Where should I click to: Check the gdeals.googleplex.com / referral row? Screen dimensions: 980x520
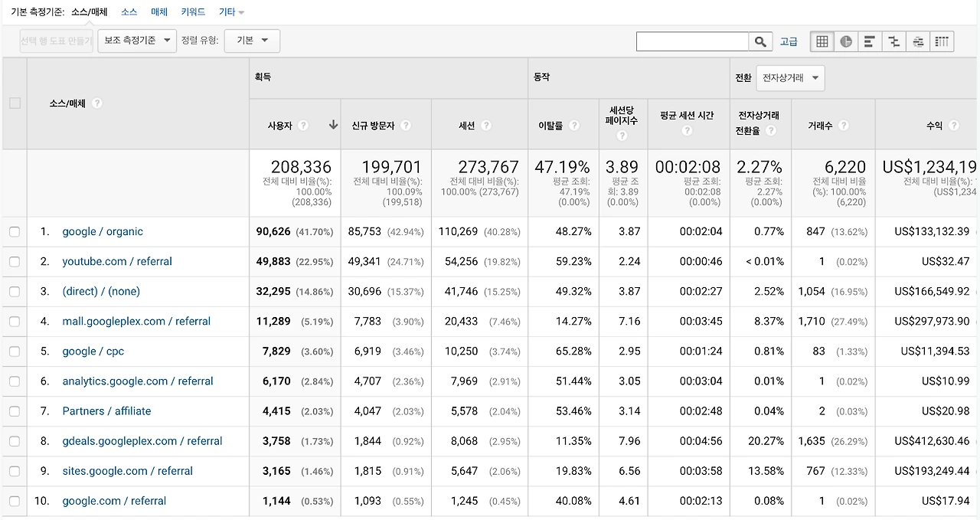coord(15,441)
